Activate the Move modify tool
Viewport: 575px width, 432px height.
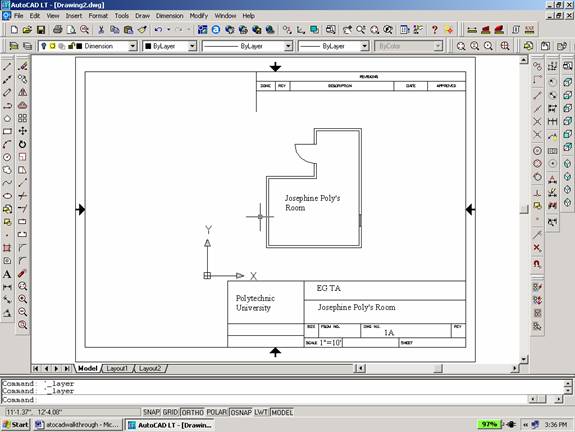22,131
